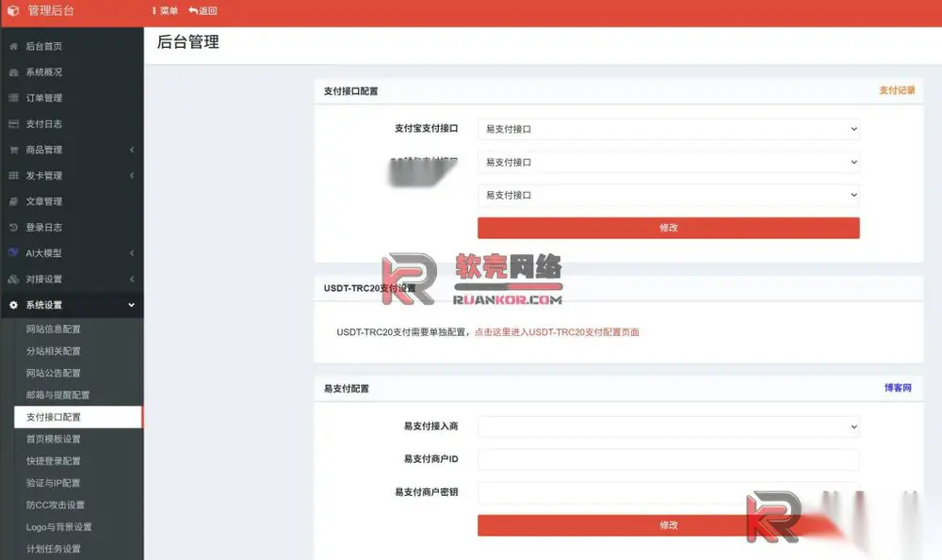Expand the AI大模型 submenu chevron
The image size is (942, 560).
pos(132,252)
